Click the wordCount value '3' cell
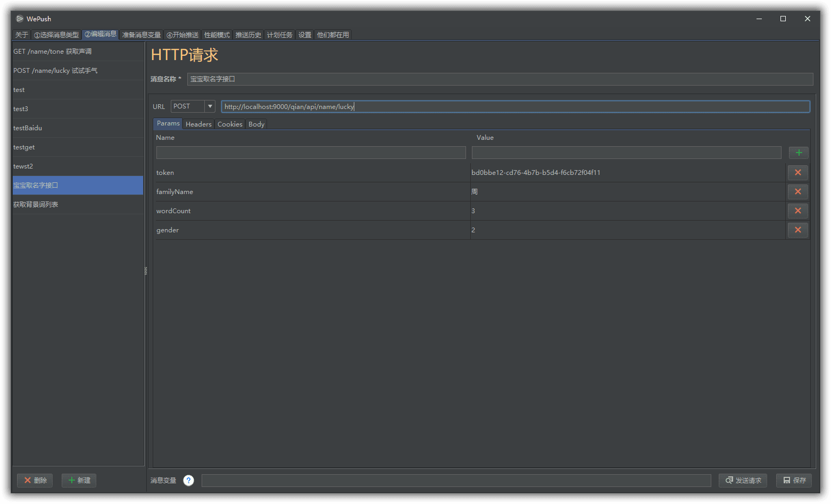The image size is (831, 504). 628,211
